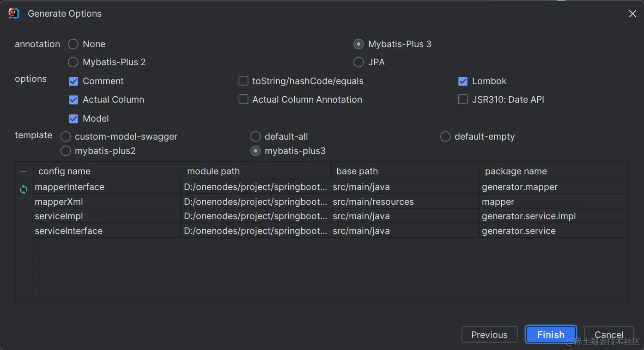Click the module path column header

click(x=256, y=171)
